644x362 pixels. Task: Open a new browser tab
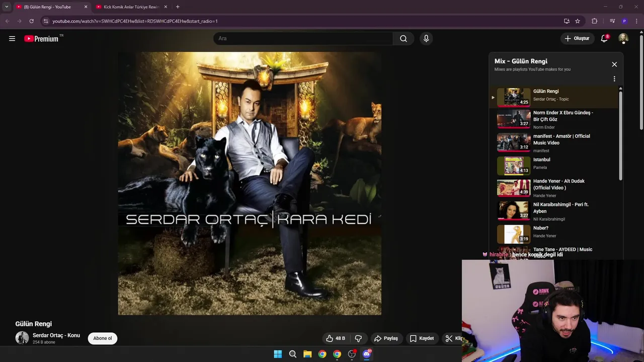pyautogui.click(x=178, y=7)
